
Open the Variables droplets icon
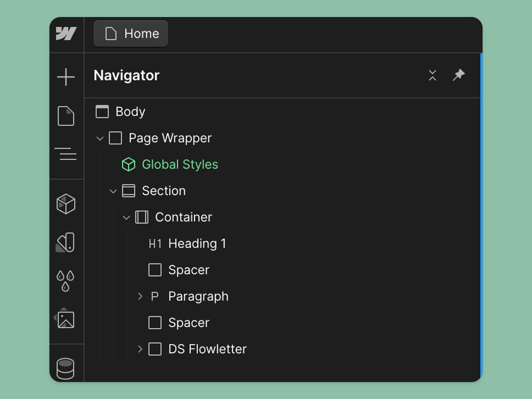point(66,280)
